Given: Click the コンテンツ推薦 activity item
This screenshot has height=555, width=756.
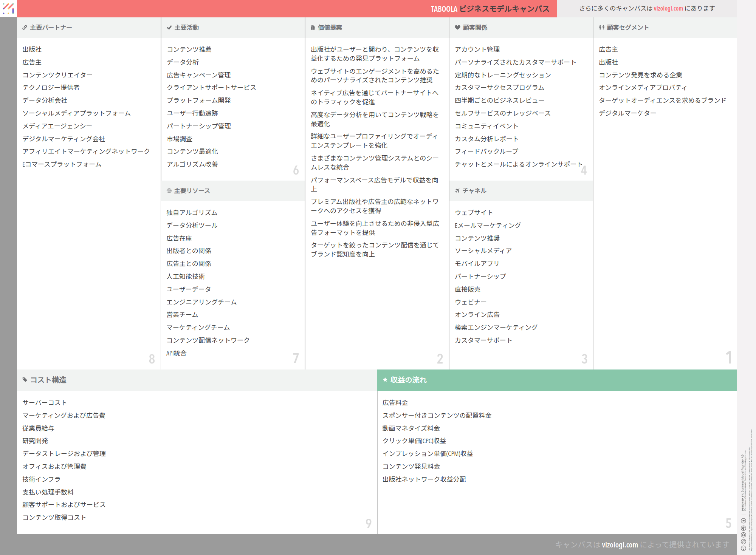Looking at the screenshot, I should click(189, 49).
